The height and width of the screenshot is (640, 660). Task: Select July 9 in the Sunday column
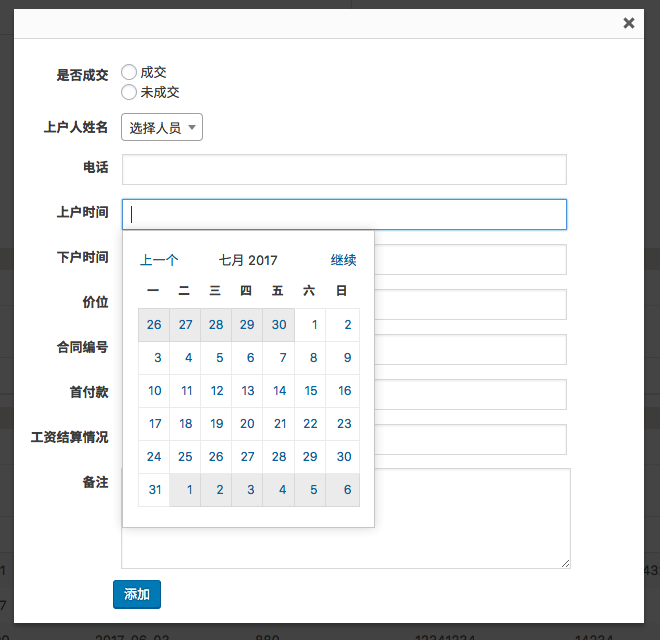pos(347,358)
